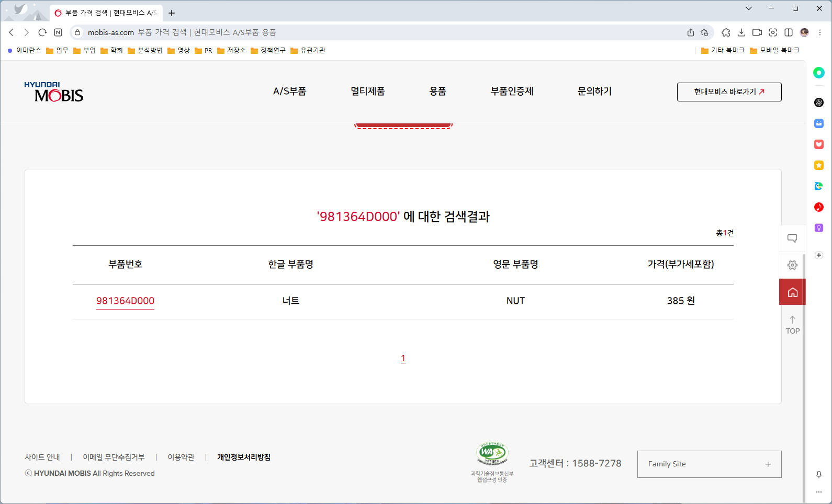This screenshot has width=832, height=504.
Task: Select the 용품 menu
Action: click(x=437, y=91)
